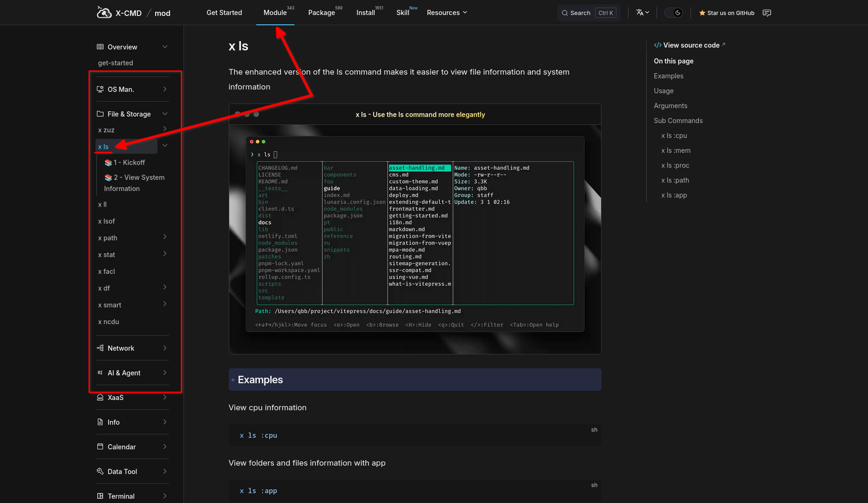Open the View source code link
The width and height of the screenshot is (868, 503).
689,45
